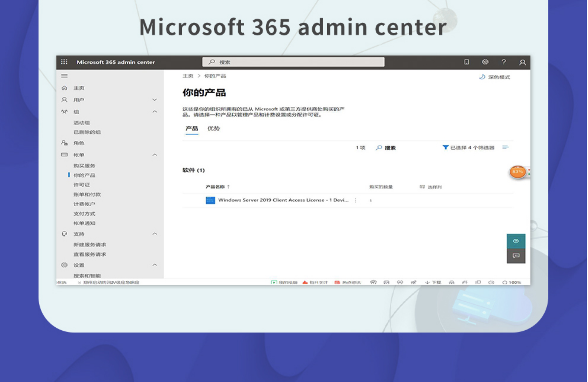The image size is (588, 382).
Task: Collapse the 帐单 section chevron
Action: pyautogui.click(x=154, y=155)
